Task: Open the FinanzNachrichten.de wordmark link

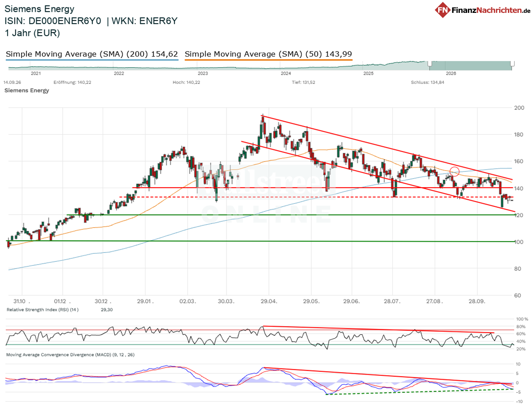Action: 491,10
